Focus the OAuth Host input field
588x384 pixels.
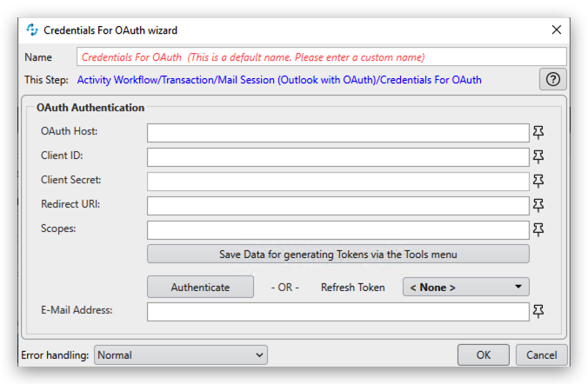tap(337, 133)
